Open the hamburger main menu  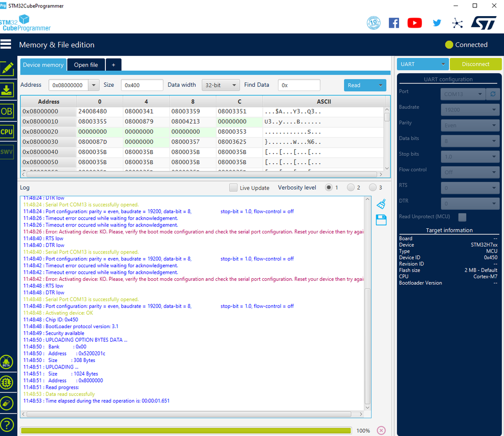click(x=6, y=44)
